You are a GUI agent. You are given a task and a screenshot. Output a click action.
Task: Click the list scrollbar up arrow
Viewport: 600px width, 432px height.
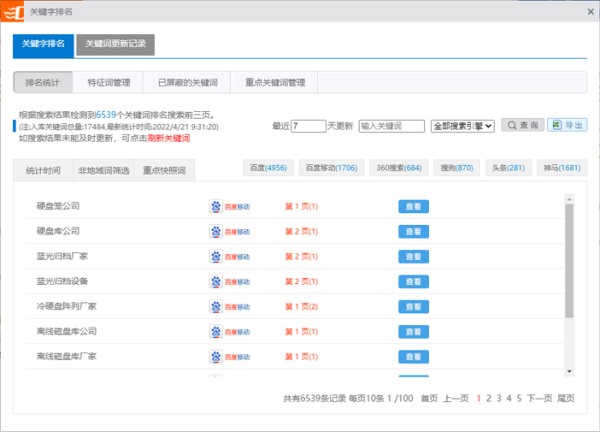[x=569, y=199]
